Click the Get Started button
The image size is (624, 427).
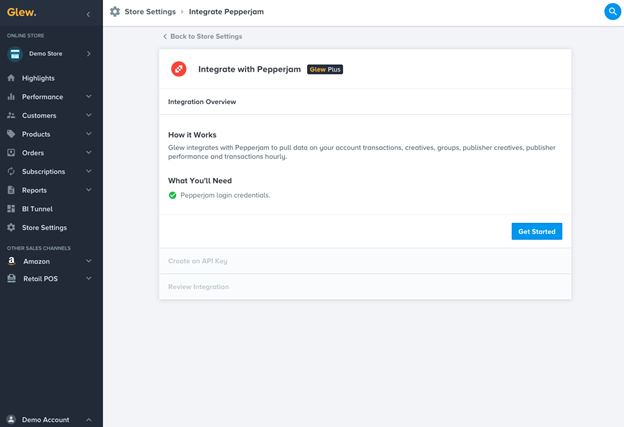[536, 232]
